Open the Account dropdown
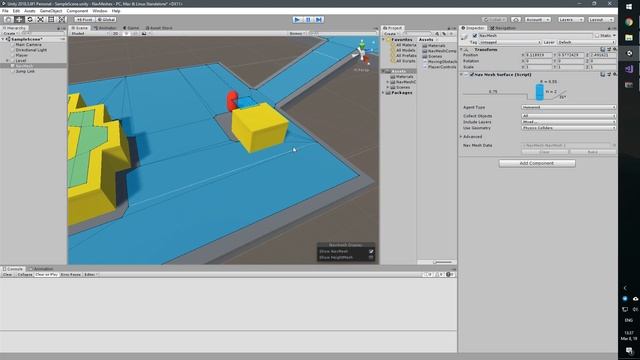640x360 pixels. pyautogui.click(x=537, y=20)
